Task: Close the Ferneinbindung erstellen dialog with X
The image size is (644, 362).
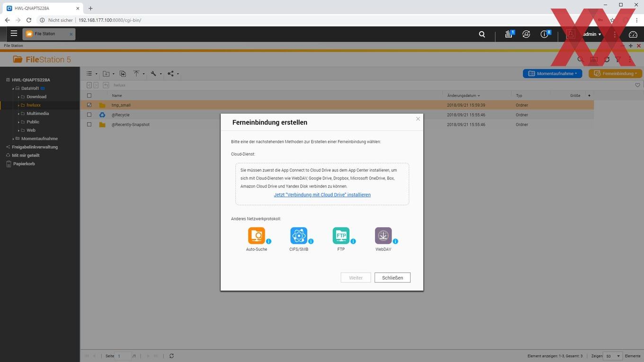Action: [418, 119]
